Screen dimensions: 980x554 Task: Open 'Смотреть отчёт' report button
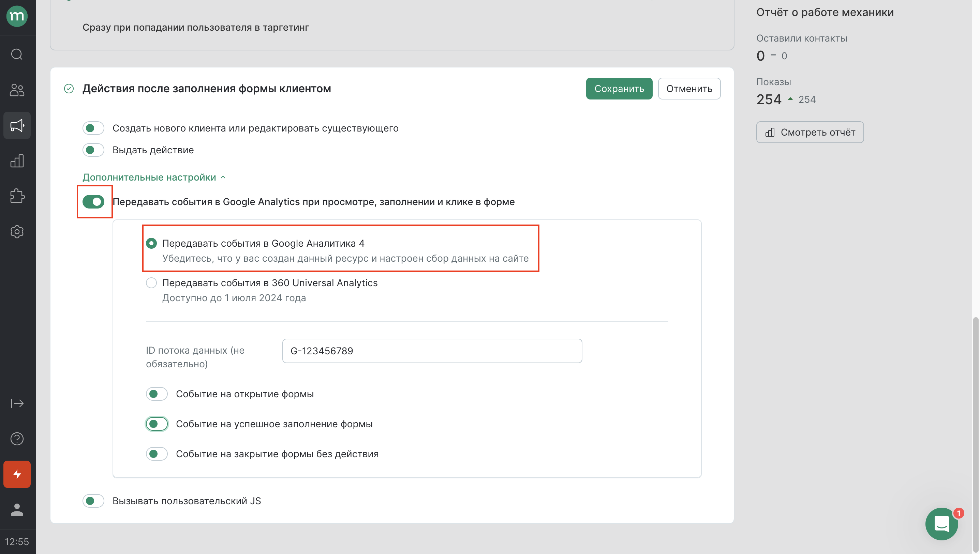tap(810, 132)
